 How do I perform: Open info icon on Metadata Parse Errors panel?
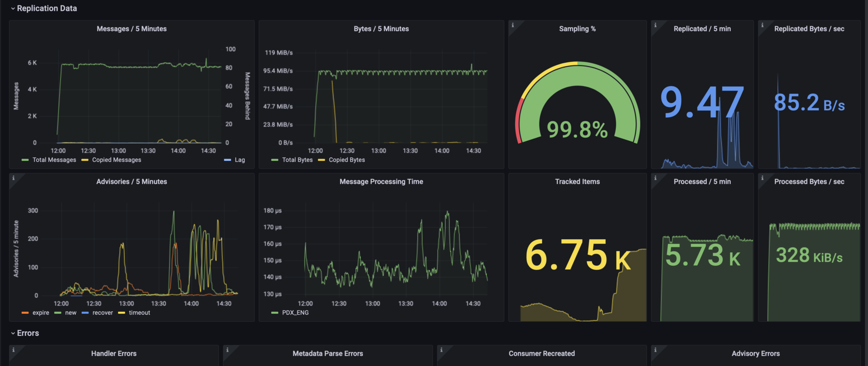pos(227,350)
